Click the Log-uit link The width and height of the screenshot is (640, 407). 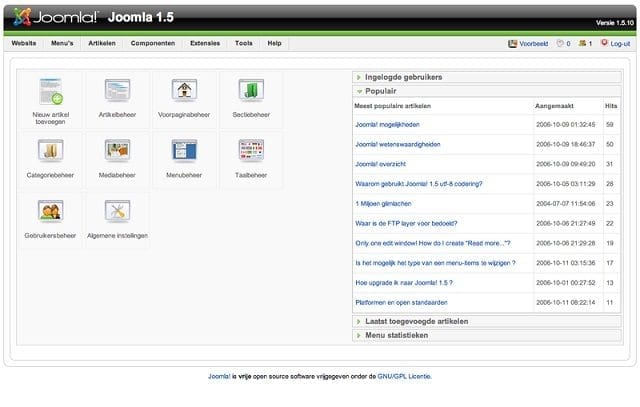[620, 44]
